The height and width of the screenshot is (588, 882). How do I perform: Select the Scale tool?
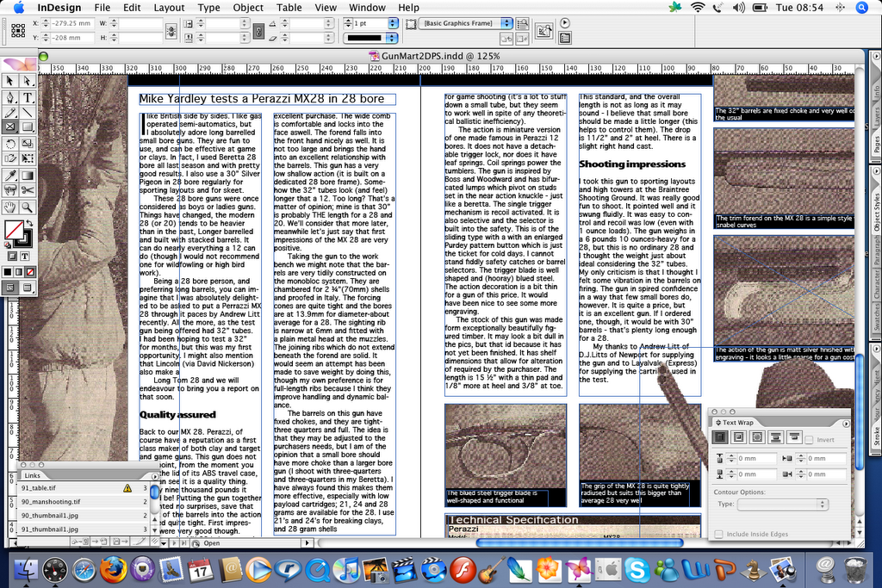(x=27, y=144)
